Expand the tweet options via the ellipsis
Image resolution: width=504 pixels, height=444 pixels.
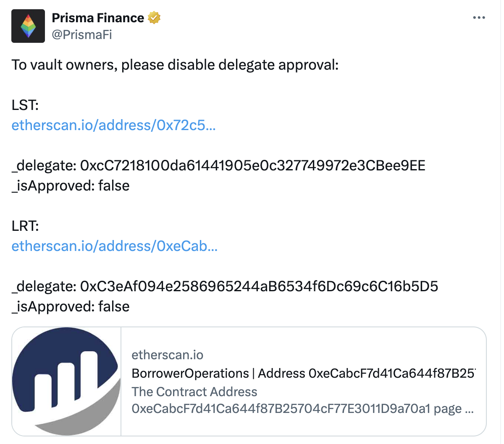[478, 17]
